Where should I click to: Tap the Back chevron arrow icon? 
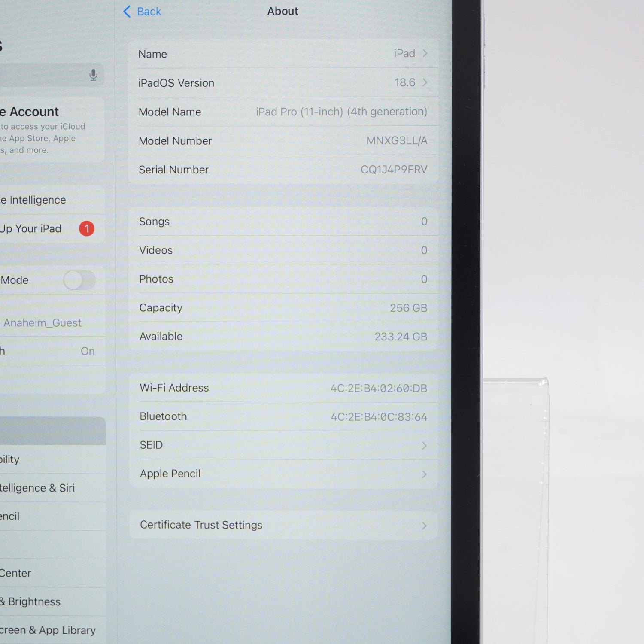pos(127,12)
